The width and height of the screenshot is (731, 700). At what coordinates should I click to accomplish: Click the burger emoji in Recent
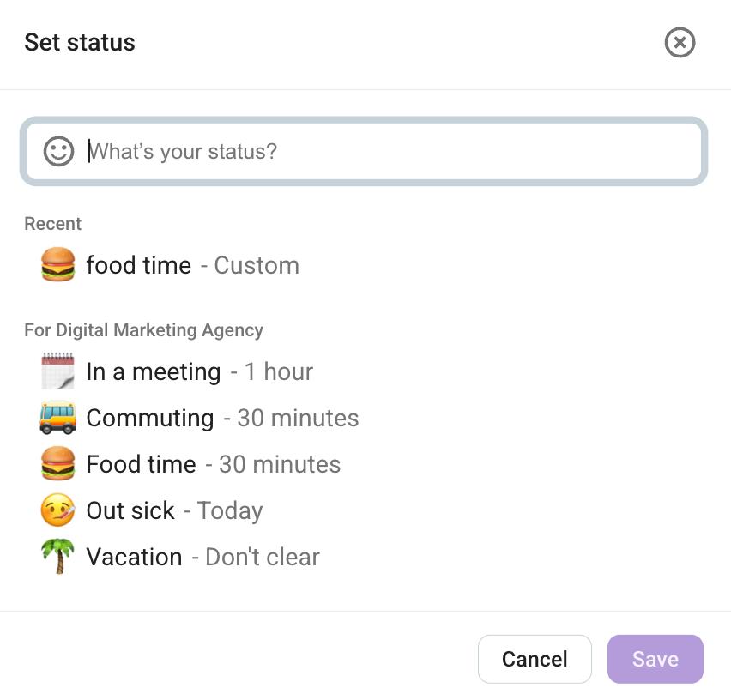pos(57,265)
